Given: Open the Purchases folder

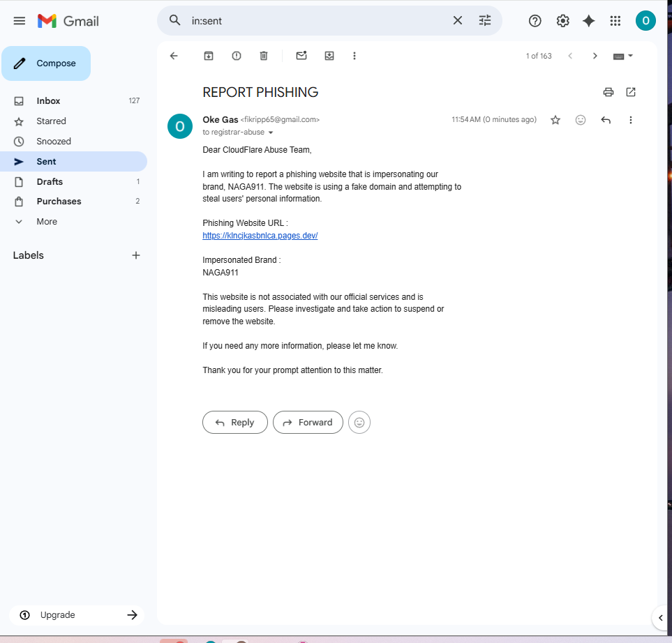Looking at the screenshot, I should tap(74, 202).
